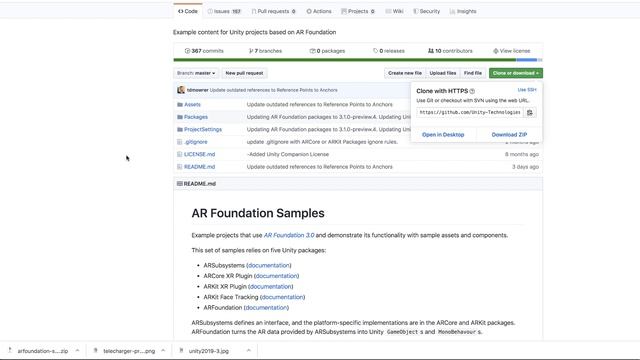Click the -Added Unity Companion License commit
640x360 pixels.
click(288, 154)
